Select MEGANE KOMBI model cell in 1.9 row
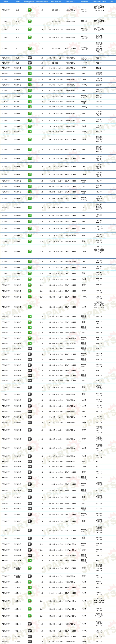Screen dimensions: 116x644 point(18,576)
